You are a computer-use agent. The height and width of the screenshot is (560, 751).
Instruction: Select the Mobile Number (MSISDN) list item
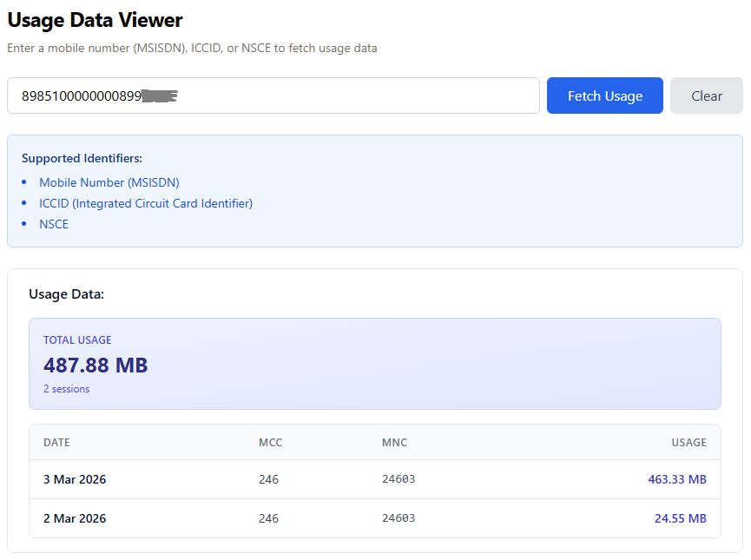(109, 182)
